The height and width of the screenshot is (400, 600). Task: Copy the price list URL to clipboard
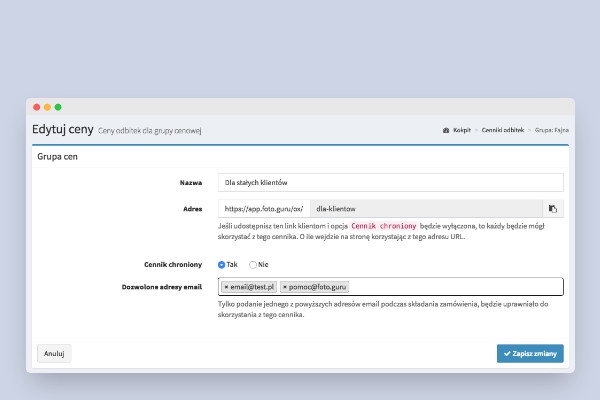click(552, 209)
